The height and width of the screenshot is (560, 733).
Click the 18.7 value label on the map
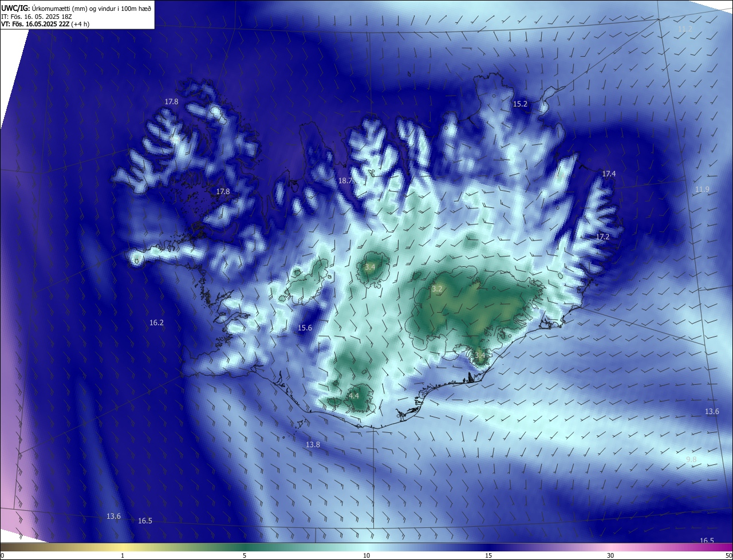point(345,180)
